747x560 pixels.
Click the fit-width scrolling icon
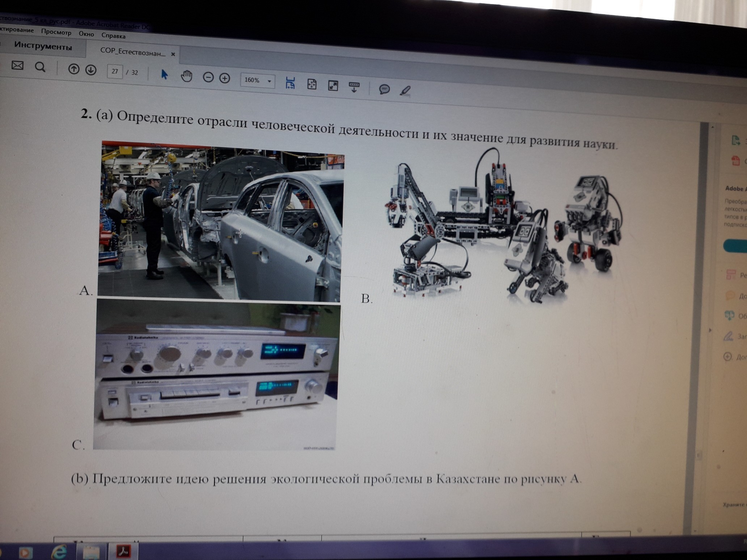(290, 83)
